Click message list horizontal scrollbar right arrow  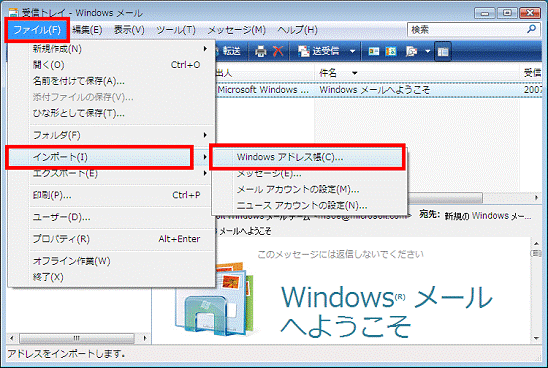[x=536, y=198]
